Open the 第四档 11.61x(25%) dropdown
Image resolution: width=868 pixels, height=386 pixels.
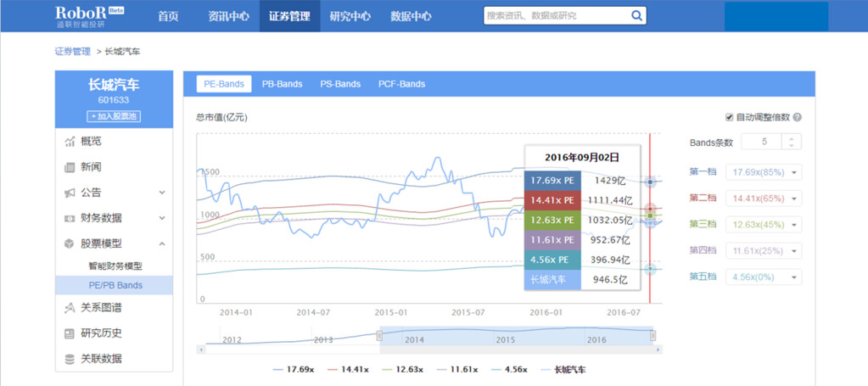764,251
